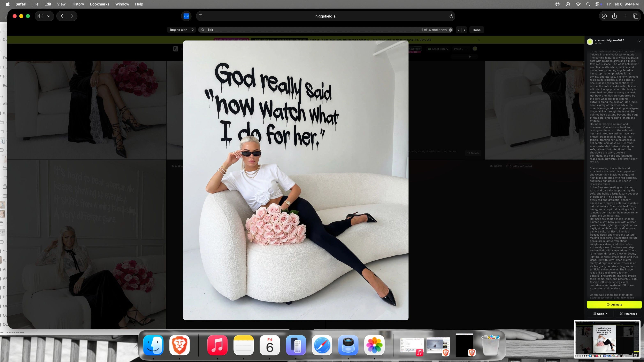Open the Bookmarks menu
This screenshot has width=644, height=362.
pyautogui.click(x=100, y=4)
